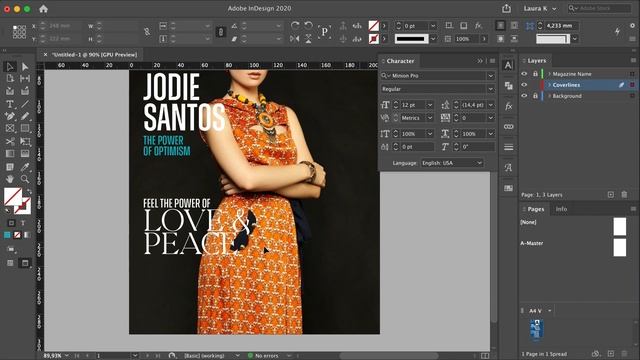Image resolution: width=640 pixels, height=360 pixels.
Task: Open the font family Minion Pro dropdown
Action: coord(491,76)
